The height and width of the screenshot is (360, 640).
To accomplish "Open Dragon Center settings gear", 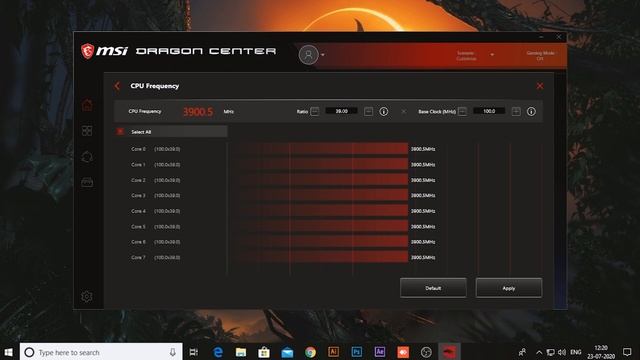I will point(87,296).
